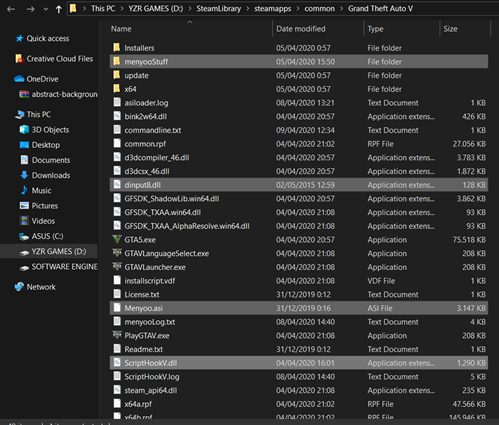The width and height of the screenshot is (499, 425).
Task: Select SOFTWARE ENGINE drive in sidebar
Action: (x=65, y=267)
